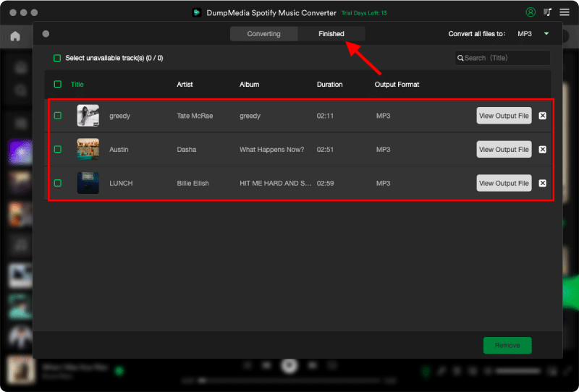Open the Austin album cover thumbnail
Viewport: 579px width, 392px height.
88,149
